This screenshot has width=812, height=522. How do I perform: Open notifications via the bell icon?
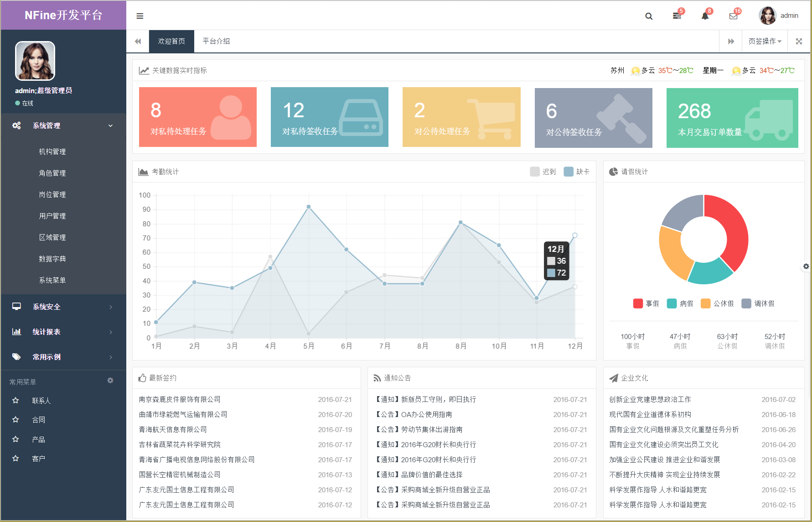pos(705,16)
